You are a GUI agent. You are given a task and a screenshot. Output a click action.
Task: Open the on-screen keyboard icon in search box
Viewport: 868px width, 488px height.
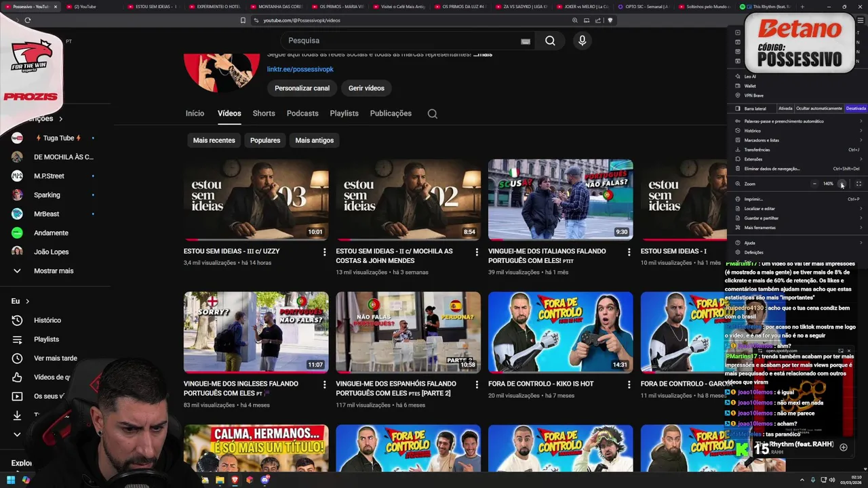(x=526, y=41)
